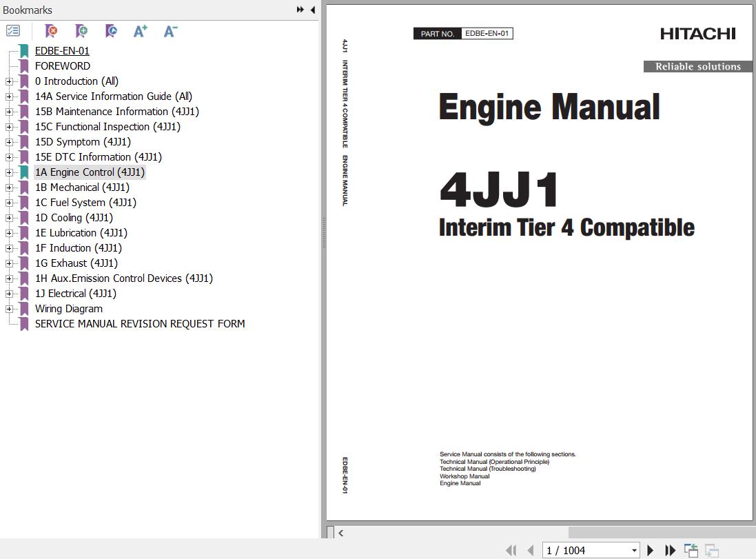Select 1F Induction (4JJ1) bookmark
The height and width of the screenshot is (559, 756).
(x=79, y=248)
